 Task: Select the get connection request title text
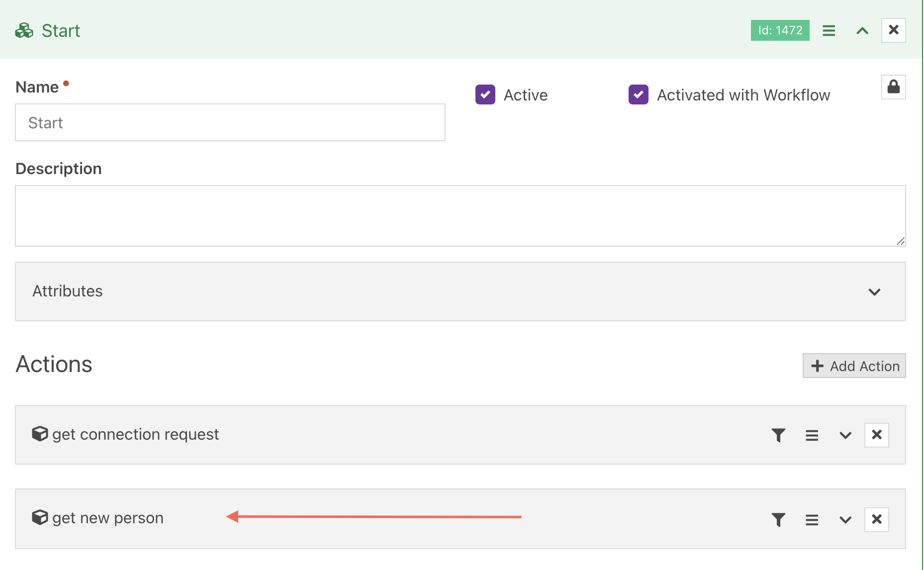coord(135,435)
